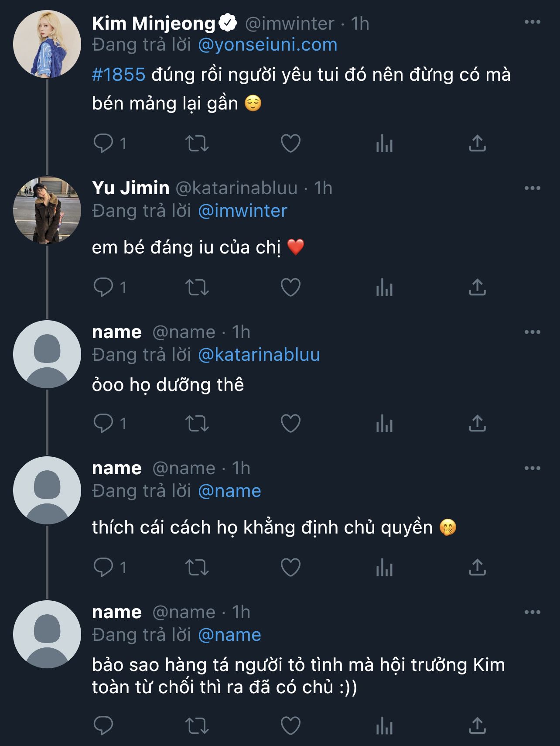This screenshot has width=560, height=746.
Task: Open Kim Minjeong's profile picture
Action: 47,44
